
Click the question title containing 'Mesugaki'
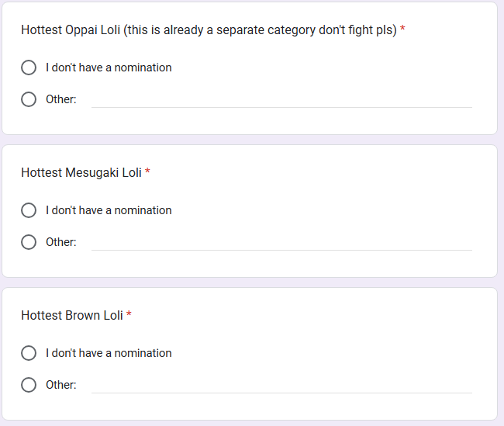tap(81, 173)
